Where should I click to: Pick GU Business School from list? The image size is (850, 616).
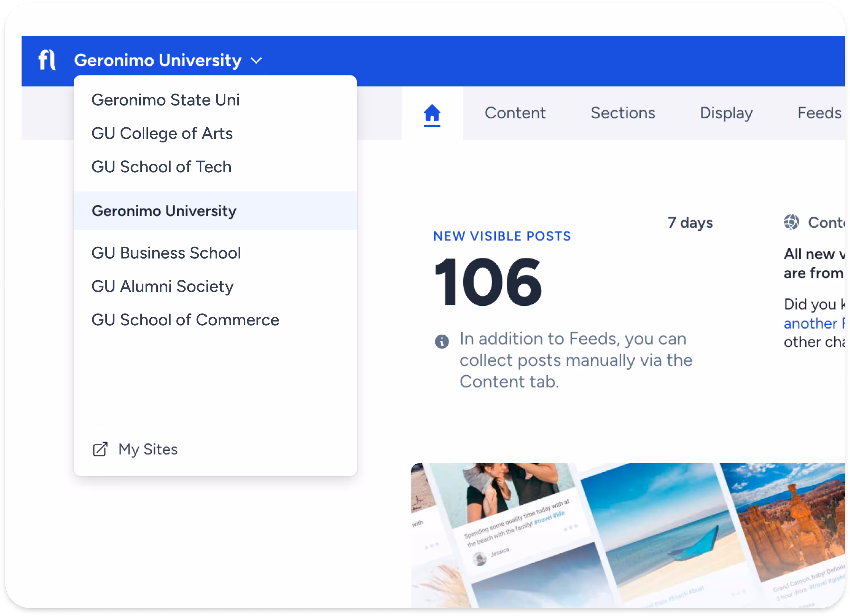point(166,253)
